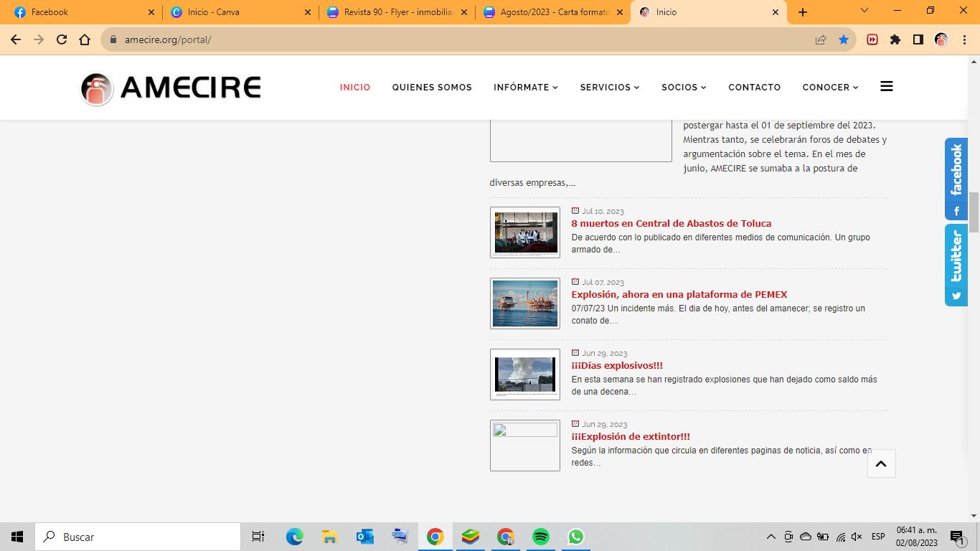Open the Windows notification center
This screenshot has height=551, width=980.
958,537
